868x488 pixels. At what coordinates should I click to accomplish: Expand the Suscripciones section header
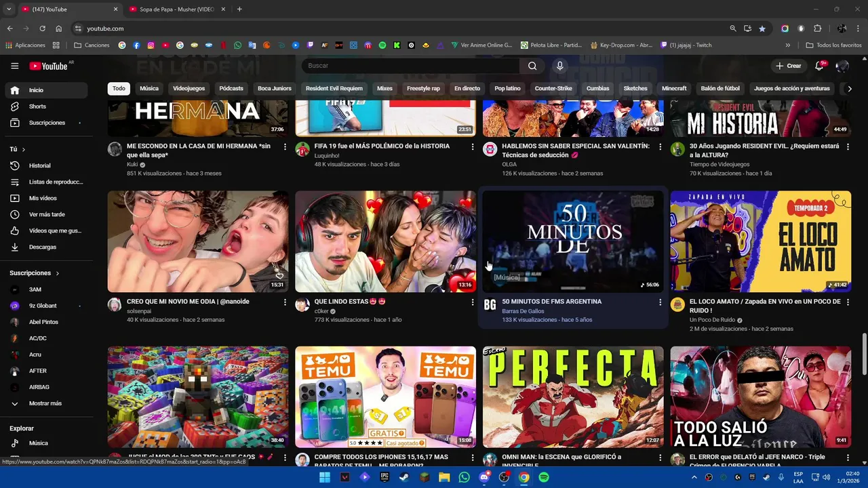[x=35, y=273]
